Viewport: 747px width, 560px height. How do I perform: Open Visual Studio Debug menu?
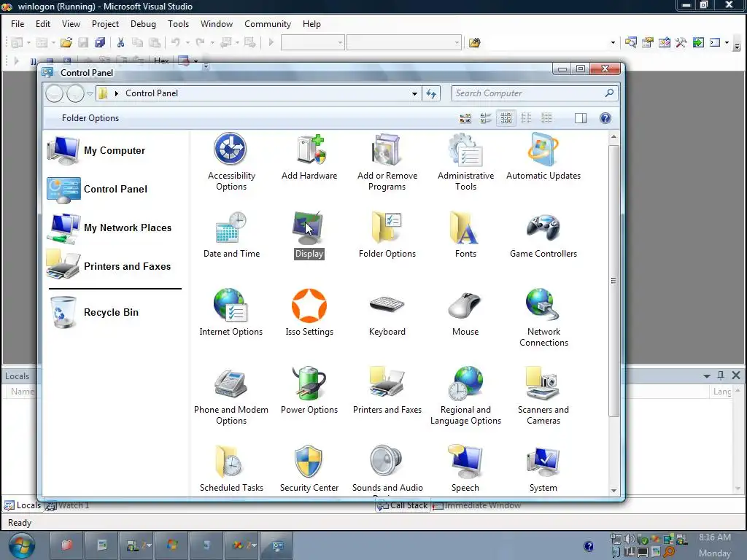tap(143, 24)
